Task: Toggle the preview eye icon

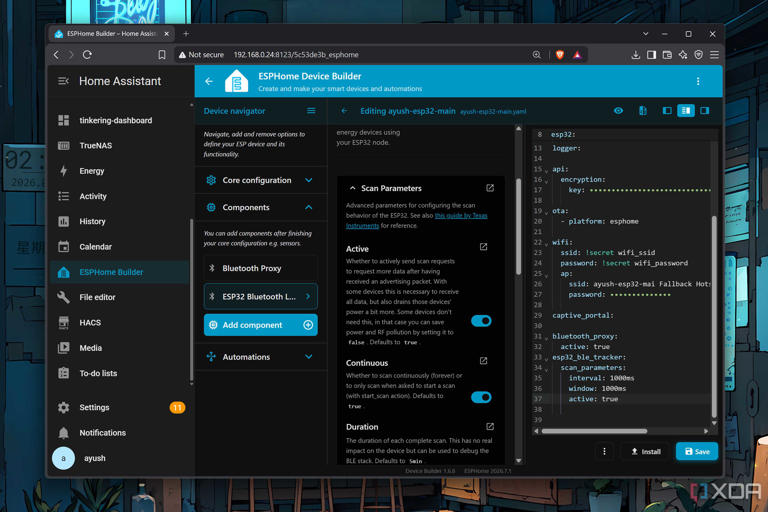Action: (619, 111)
